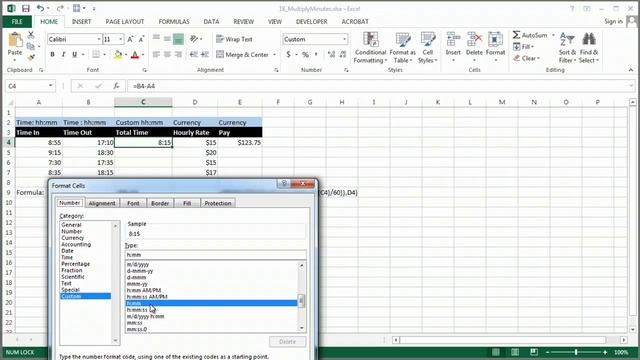The height and width of the screenshot is (360, 640).
Task: Open the Fill dropdown in Editing group
Action: [x=523, y=47]
